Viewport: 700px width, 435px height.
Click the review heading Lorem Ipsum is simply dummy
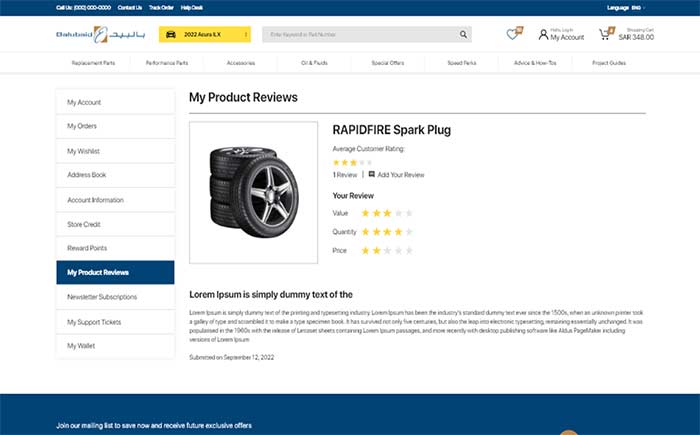(271, 295)
